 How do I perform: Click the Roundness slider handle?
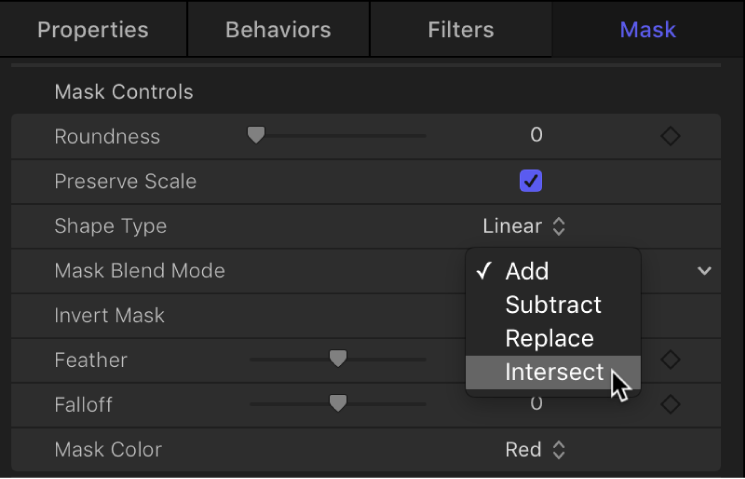pos(256,136)
